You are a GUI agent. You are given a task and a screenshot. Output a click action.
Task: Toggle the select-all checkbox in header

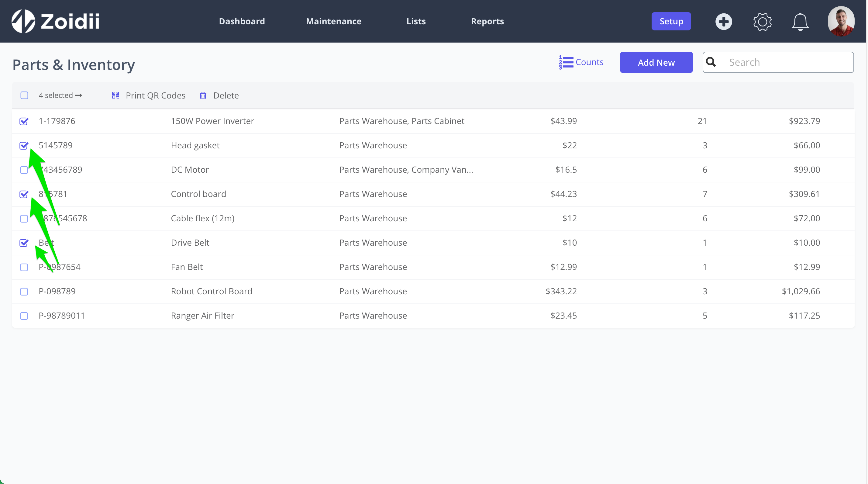click(24, 95)
